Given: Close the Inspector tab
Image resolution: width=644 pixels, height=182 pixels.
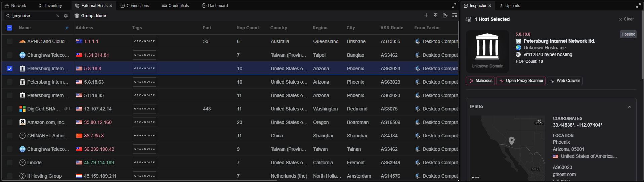Looking at the screenshot, I should 490,6.
